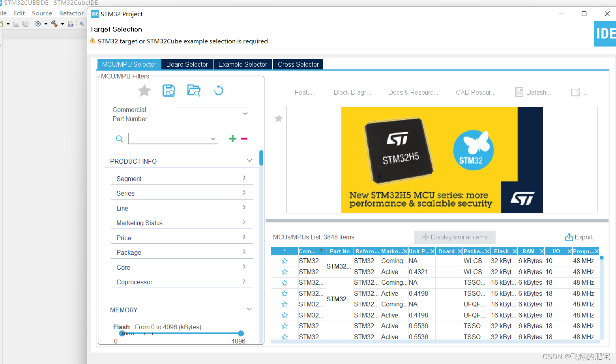
Task: Add a filter with the green plus
Action: (x=233, y=138)
